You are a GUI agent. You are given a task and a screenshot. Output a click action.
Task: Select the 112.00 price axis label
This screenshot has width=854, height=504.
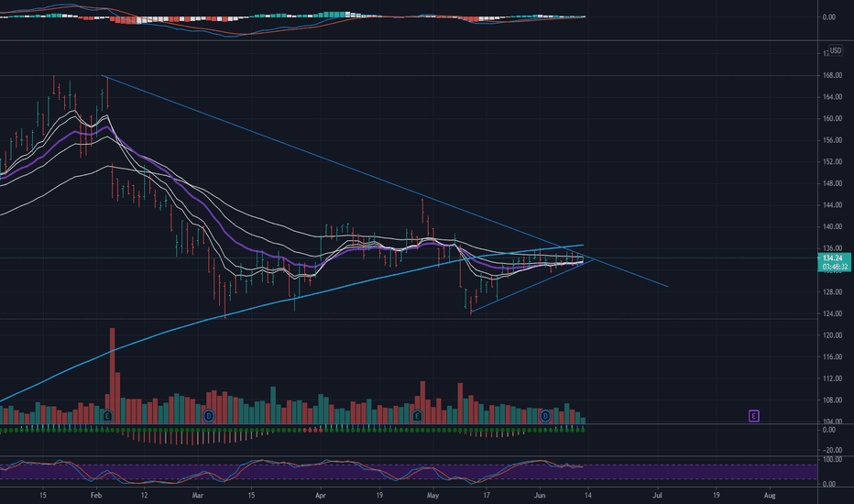tap(832, 378)
